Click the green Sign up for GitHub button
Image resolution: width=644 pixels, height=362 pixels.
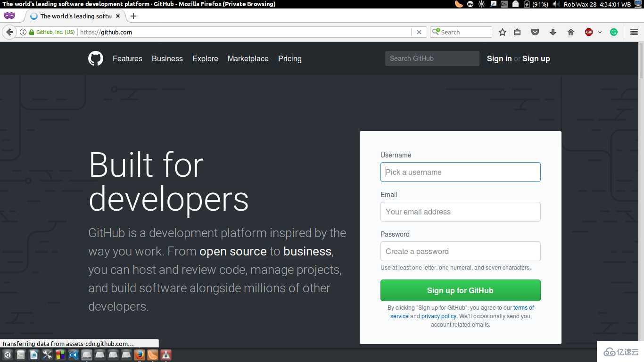(x=461, y=290)
